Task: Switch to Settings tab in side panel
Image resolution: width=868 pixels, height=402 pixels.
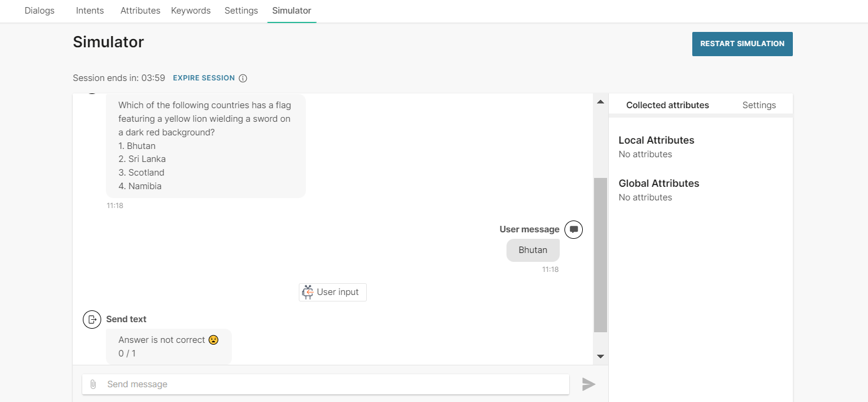Action: (759, 105)
